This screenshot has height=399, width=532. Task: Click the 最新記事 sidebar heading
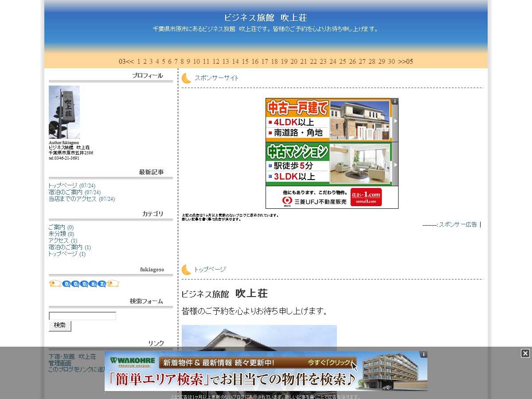[x=151, y=172]
